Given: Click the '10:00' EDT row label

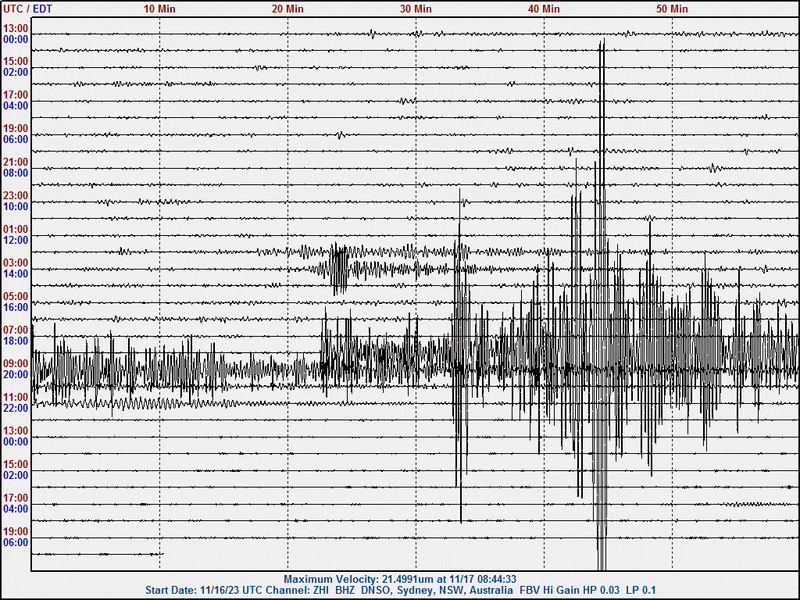Looking at the screenshot, I should click(x=16, y=207).
